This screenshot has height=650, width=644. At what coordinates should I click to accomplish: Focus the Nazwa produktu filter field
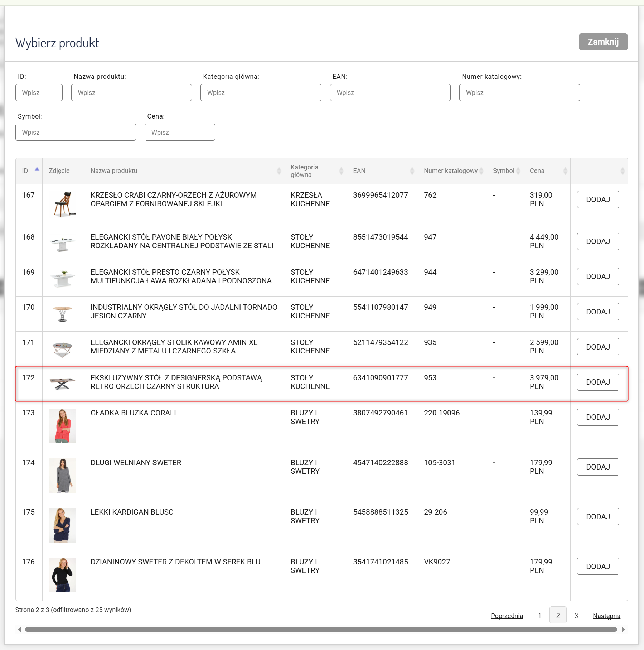click(131, 92)
